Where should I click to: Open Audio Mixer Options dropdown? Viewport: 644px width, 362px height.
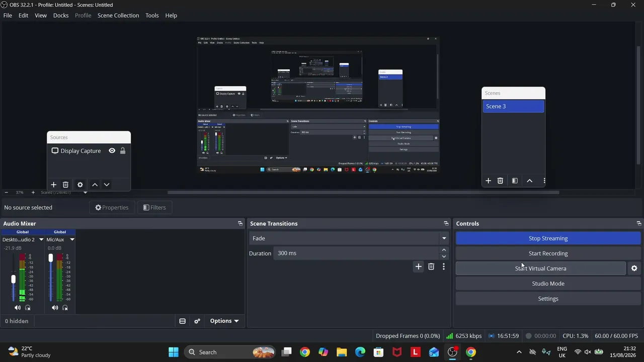[224, 321]
